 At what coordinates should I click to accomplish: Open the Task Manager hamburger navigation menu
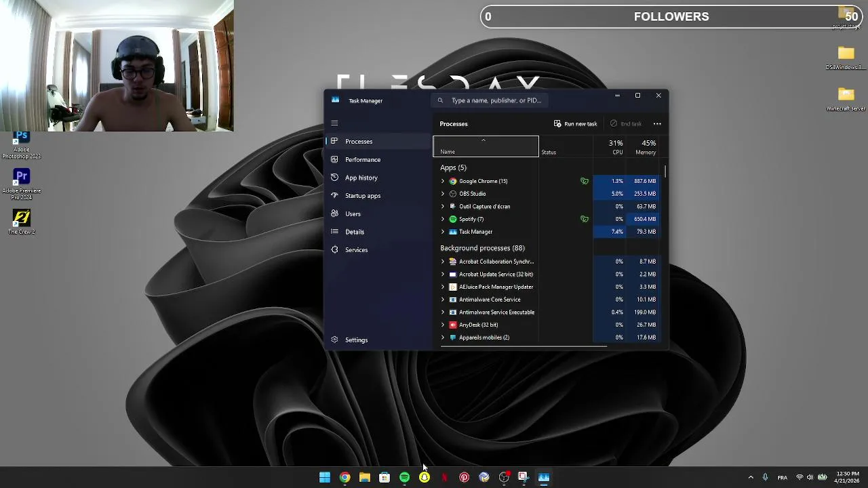pos(334,123)
